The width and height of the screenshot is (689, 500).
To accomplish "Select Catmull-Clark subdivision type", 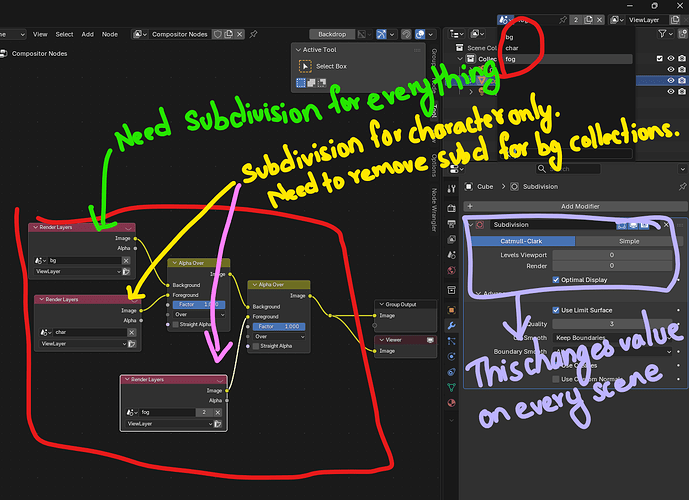I will click(521, 241).
